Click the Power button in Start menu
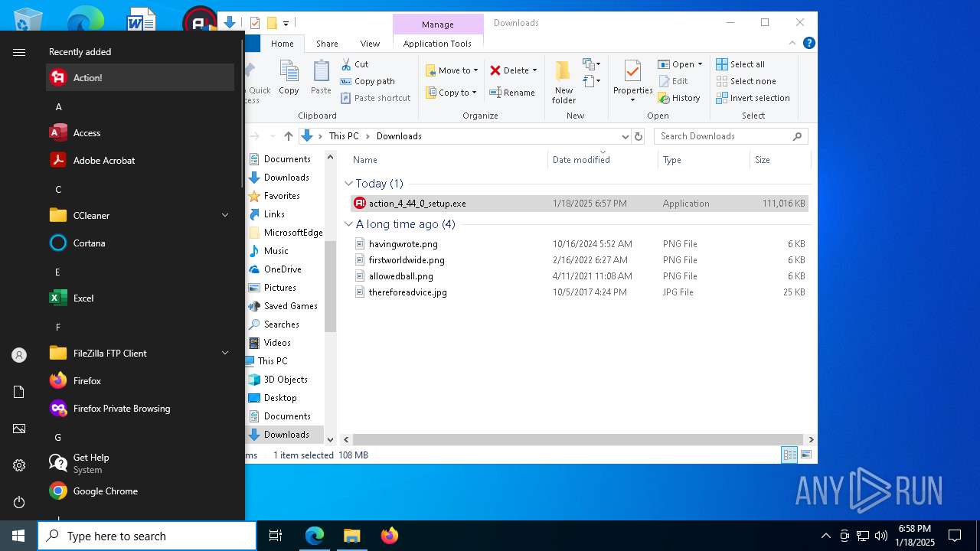 19,502
